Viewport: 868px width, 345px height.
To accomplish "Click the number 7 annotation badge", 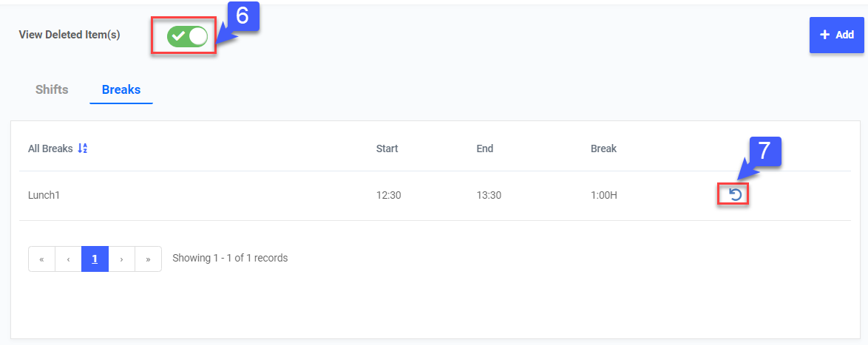I will pos(764,150).
